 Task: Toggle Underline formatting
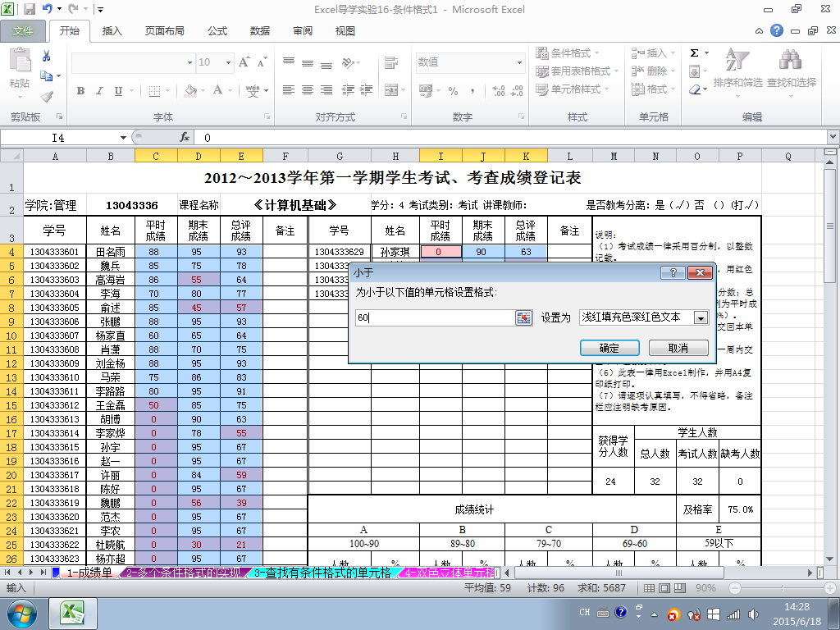118,90
